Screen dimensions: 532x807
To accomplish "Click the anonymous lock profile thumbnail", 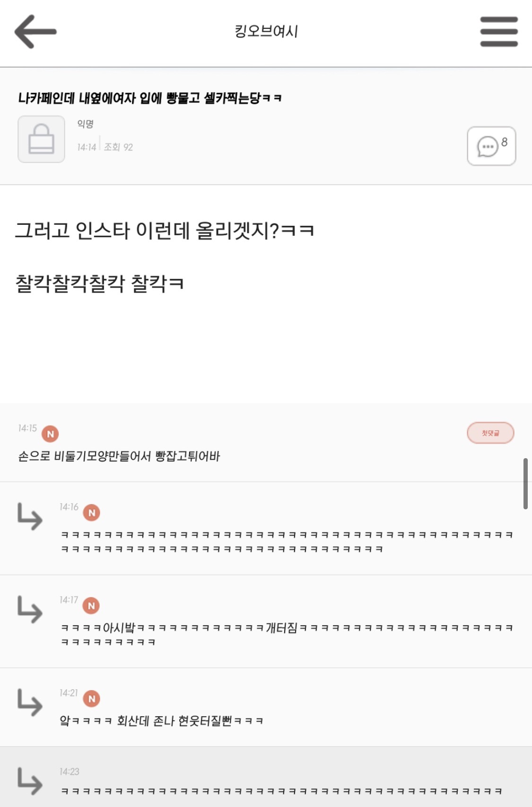I will tap(41, 139).
